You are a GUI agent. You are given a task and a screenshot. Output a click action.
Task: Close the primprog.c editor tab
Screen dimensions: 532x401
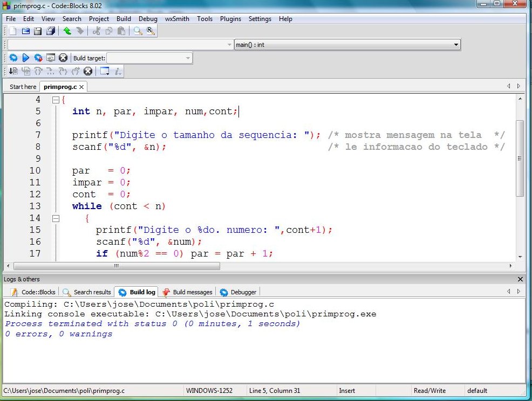point(81,87)
